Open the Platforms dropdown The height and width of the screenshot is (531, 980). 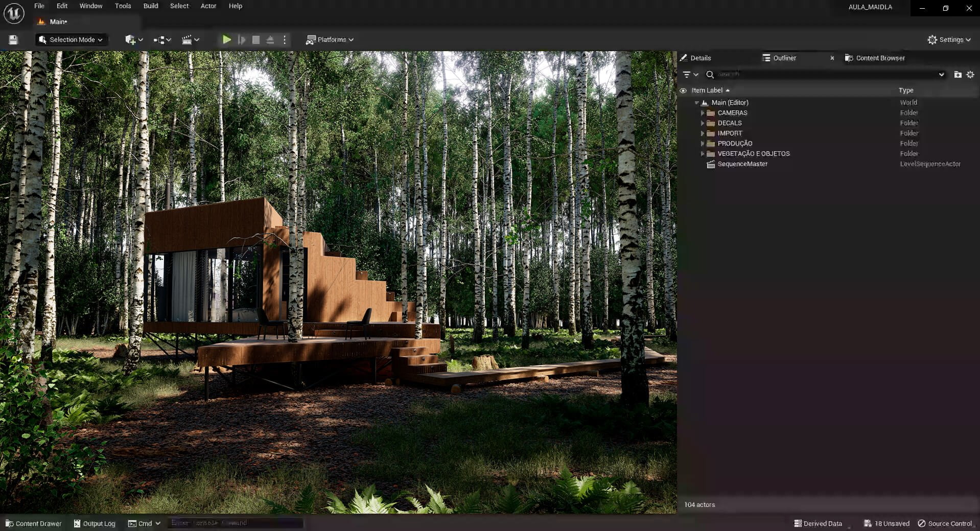[x=330, y=39]
